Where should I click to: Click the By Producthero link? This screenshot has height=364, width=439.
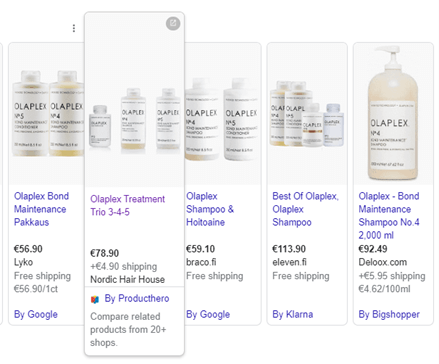tap(137, 298)
